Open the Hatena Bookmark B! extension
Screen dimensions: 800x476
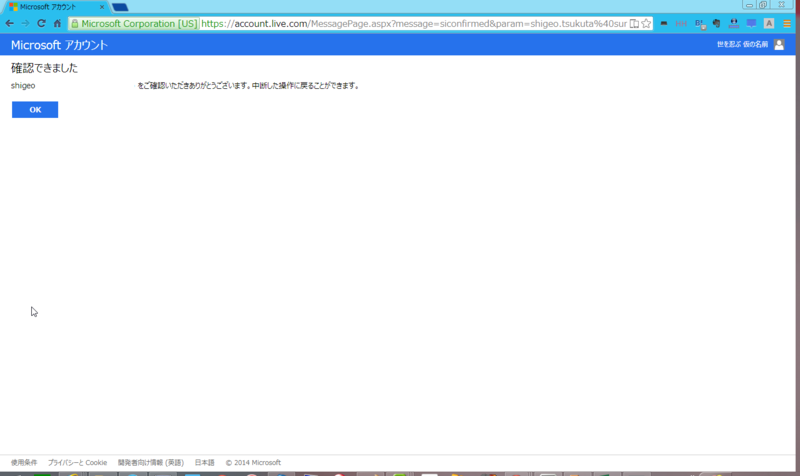pos(700,24)
